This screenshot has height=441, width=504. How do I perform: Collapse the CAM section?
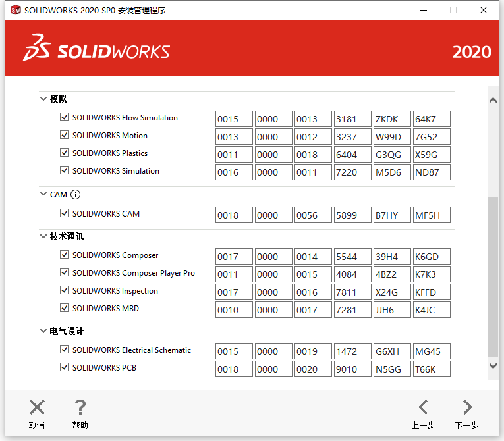(43, 194)
